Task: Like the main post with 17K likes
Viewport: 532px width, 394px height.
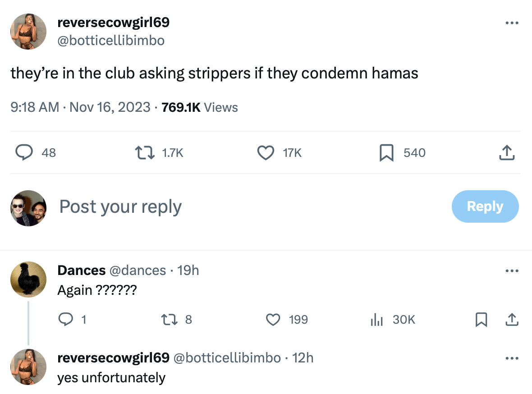Action: click(266, 153)
